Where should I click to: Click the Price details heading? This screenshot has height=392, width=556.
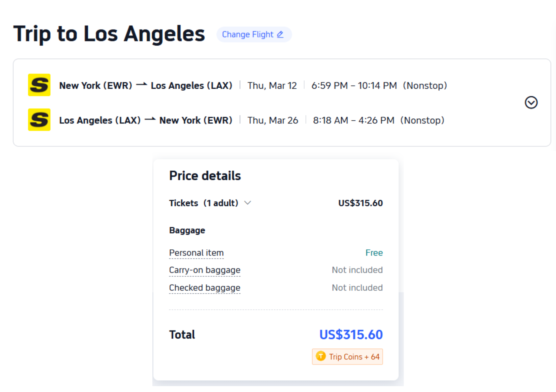pyautogui.click(x=205, y=176)
